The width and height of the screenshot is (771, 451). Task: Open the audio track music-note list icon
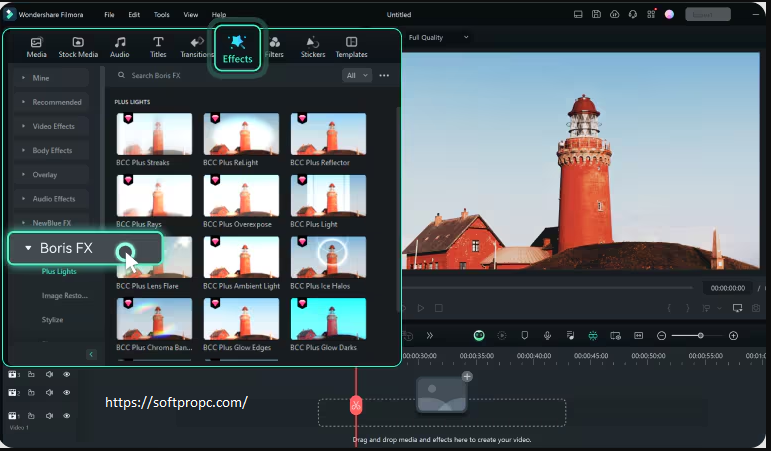[570, 335]
